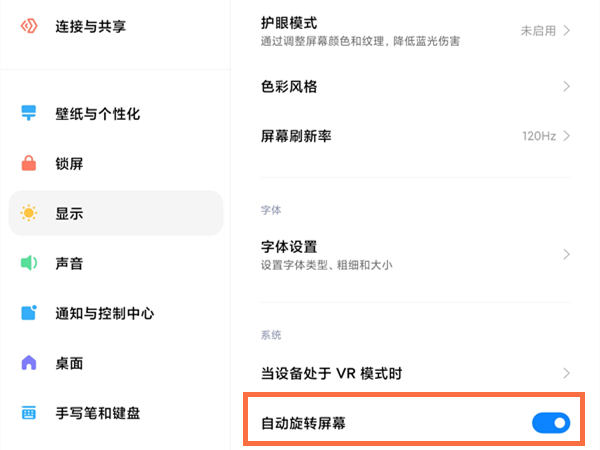The image size is (600, 450).
Task: Open 桌面 settings from sidebar text
Action: (x=69, y=362)
